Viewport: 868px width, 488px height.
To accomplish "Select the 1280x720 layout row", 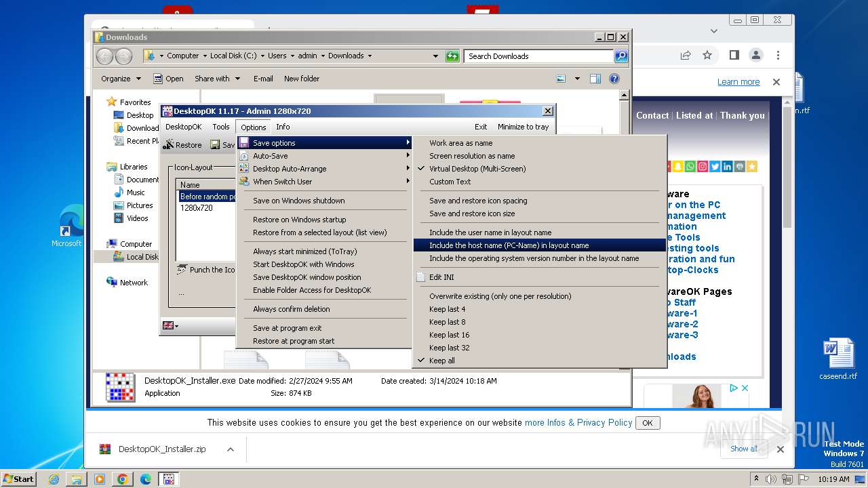I will (207, 208).
